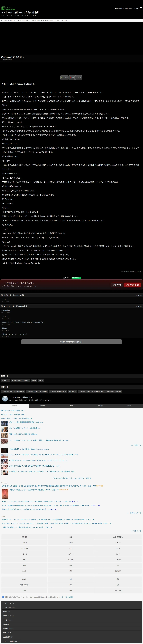Image resolution: width=143 pixels, height=644 pixels.
Task: Switch to the 人気投稿 tab
Action: click(129, 405)
